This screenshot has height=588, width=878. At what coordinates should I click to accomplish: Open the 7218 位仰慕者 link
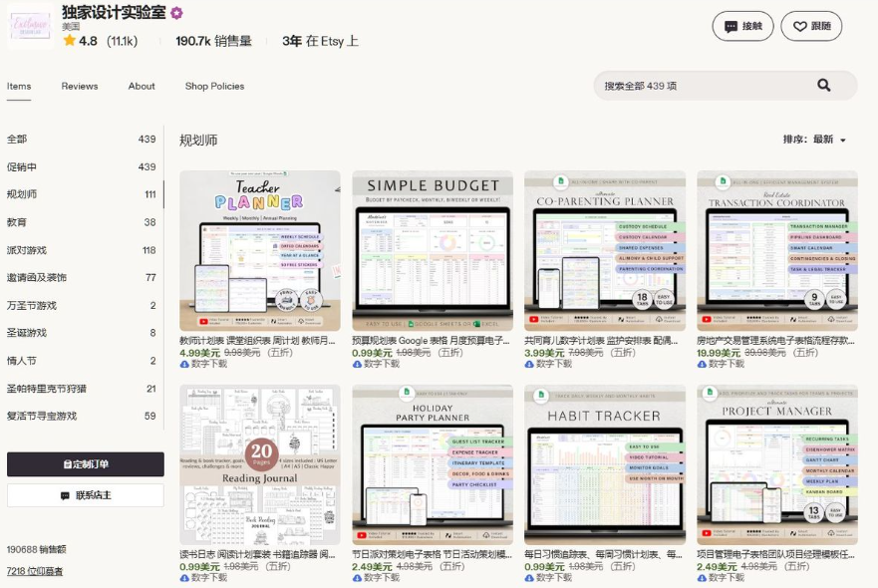35,571
